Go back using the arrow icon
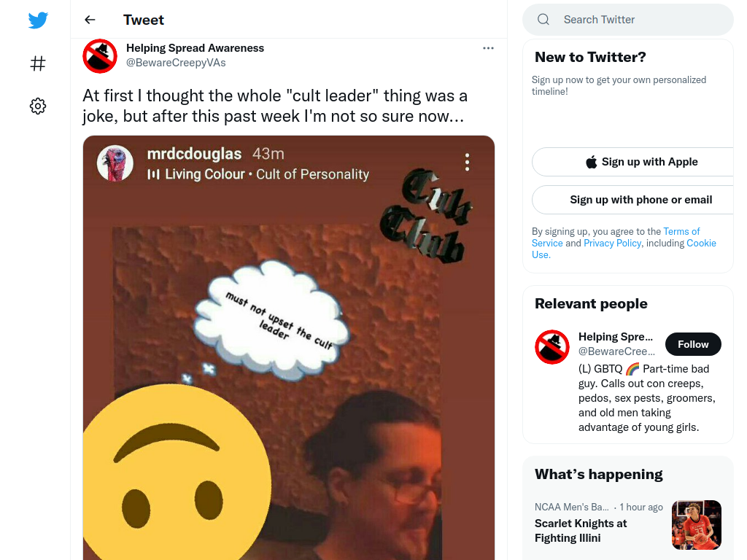Viewport: 747px width, 560px height. (90, 20)
